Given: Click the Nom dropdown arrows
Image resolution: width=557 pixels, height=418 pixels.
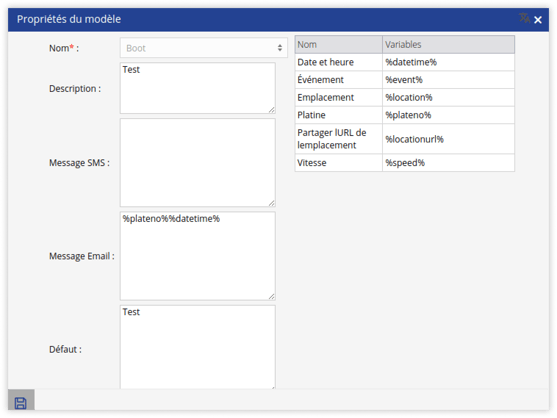Looking at the screenshot, I should tap(280, 48).
